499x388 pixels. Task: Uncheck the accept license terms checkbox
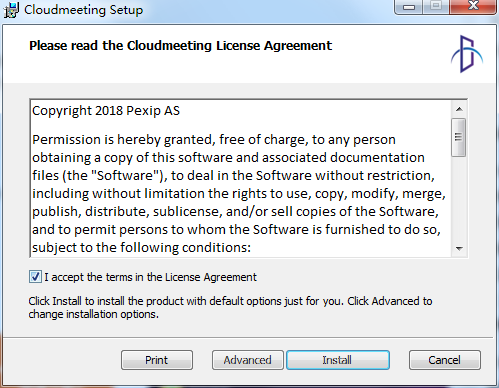coord(35,277)
